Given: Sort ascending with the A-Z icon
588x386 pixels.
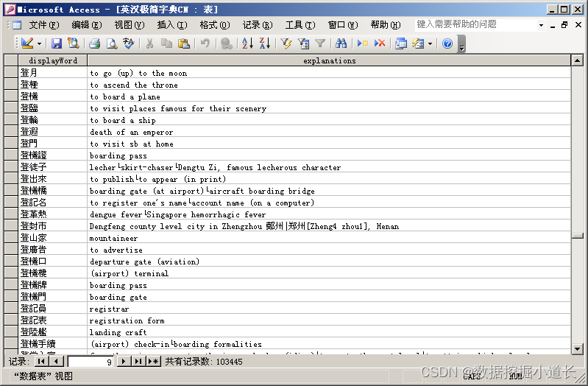Looking at the screenshot, I should [x=247, y=43].
